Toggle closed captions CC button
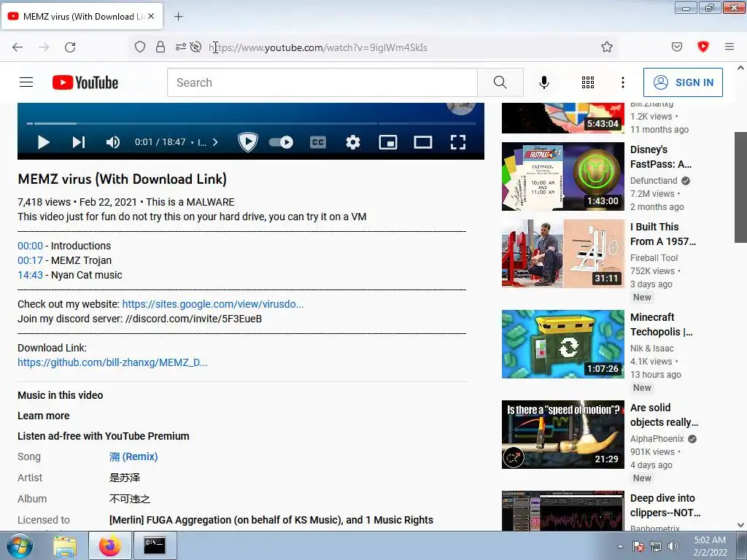The width and height of the screenshot is (747, 560). (318, 142)
